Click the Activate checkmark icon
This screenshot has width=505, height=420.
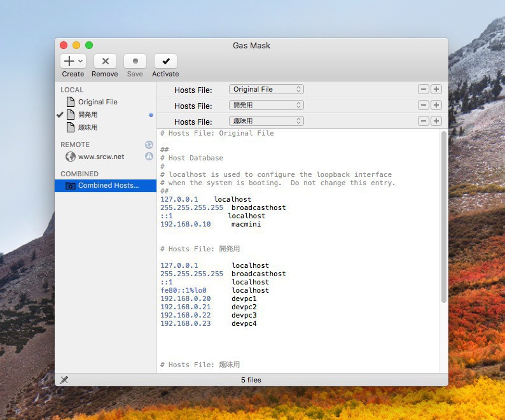click(165, 61)
